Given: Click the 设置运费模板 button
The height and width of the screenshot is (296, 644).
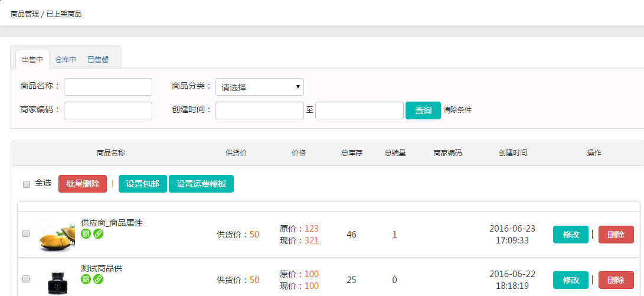Looking at the screenshot, I should pos(201,184).
